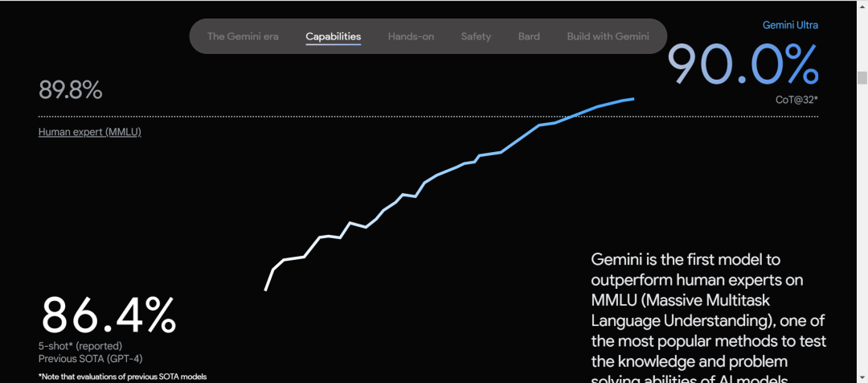Open the Bard nav tab
The image size is (868, 383).
tap(529, 36)
